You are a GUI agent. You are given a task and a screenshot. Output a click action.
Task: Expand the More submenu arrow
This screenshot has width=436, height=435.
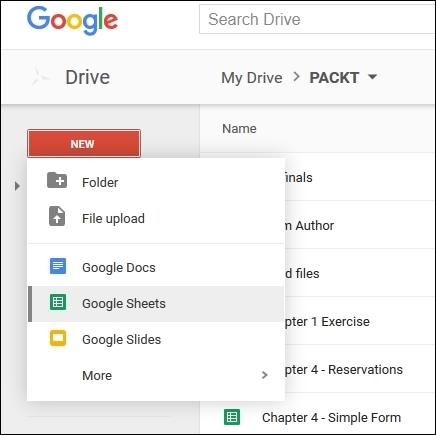coord(265,375)
